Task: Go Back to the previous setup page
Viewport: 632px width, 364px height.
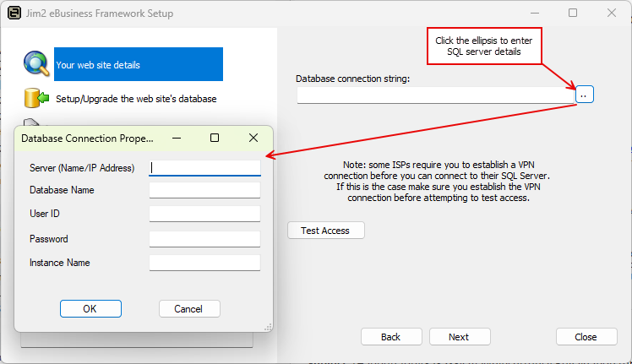Action: 391,337
